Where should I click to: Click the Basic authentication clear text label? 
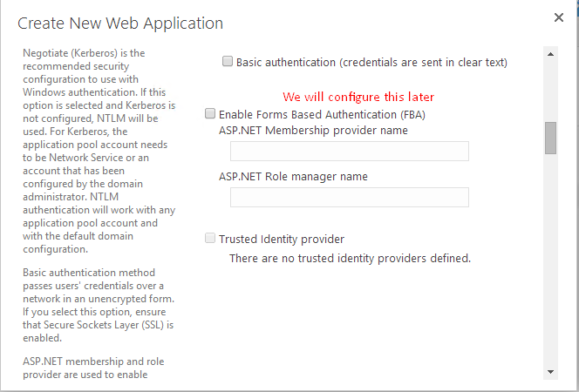click(x=371, y=63)
